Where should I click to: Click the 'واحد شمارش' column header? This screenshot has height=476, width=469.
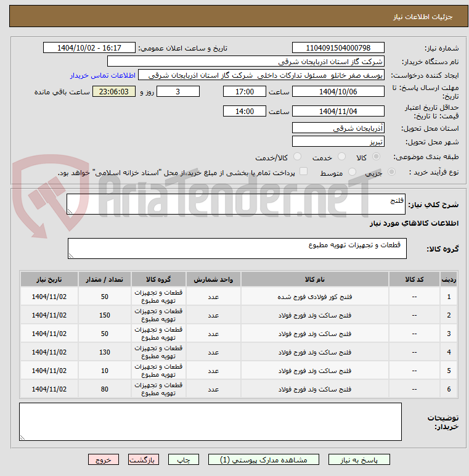[213, 279]
